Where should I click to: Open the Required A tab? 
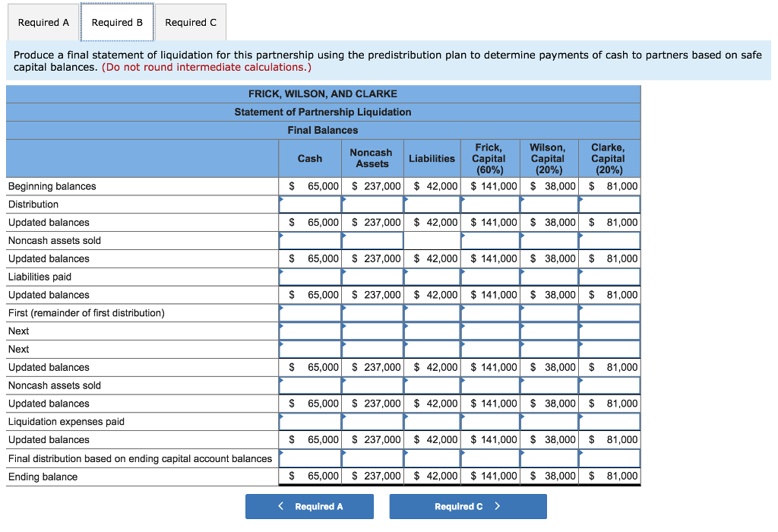pyautogui.click(x=43, y=22)
